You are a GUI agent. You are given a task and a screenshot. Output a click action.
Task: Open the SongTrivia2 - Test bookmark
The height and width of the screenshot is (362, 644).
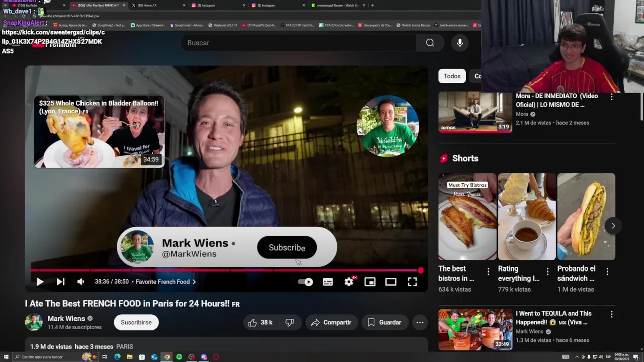click(x=109, y=25)
